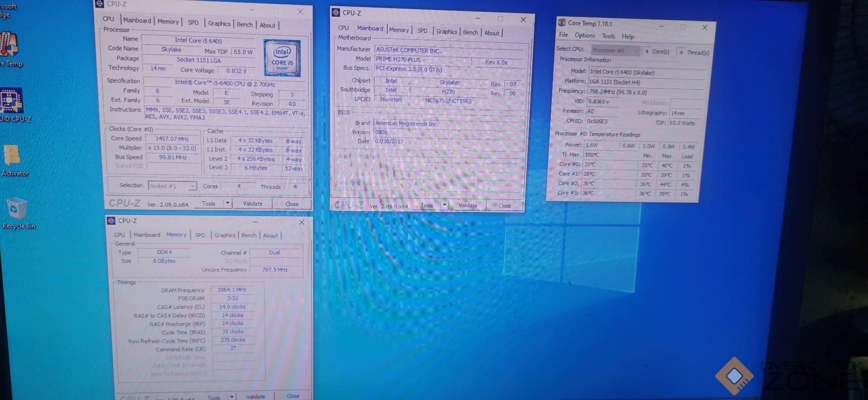Click Manufacturer field ASUSTeK COMPUTER INC.

[449, 50]
